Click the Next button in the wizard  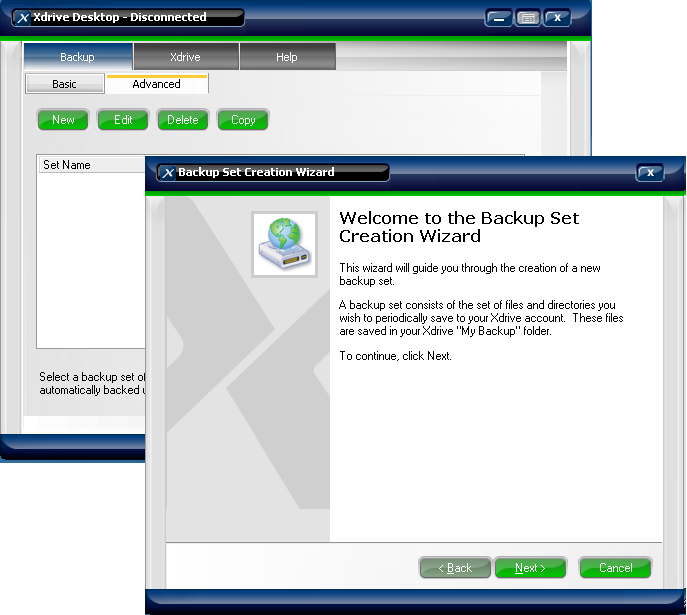[530, 568]
